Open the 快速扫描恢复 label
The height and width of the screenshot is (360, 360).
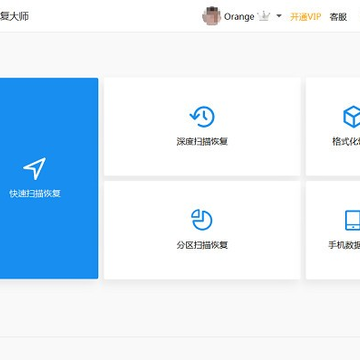tap(35, 194)
